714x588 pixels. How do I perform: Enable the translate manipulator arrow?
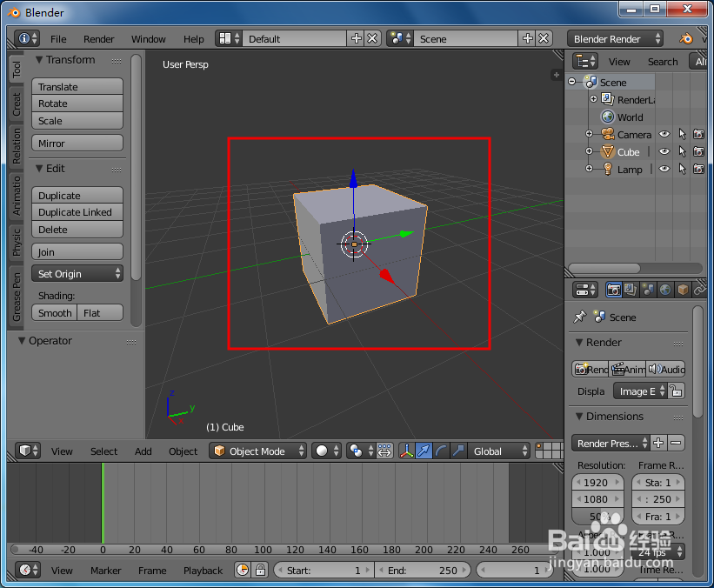(x=424, y=451)
